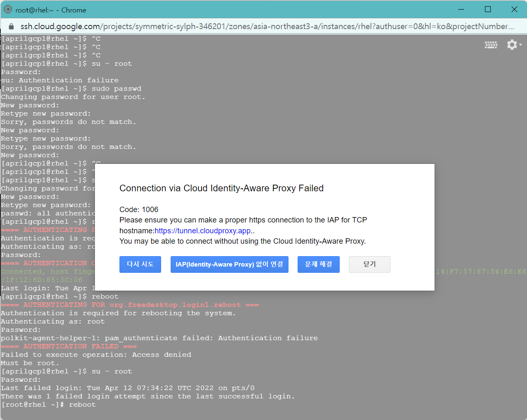The width and height of the screenshot is (527, 420).
Task: Click the 문제 해결 troubleshoot button
Action: coord(318,264)
